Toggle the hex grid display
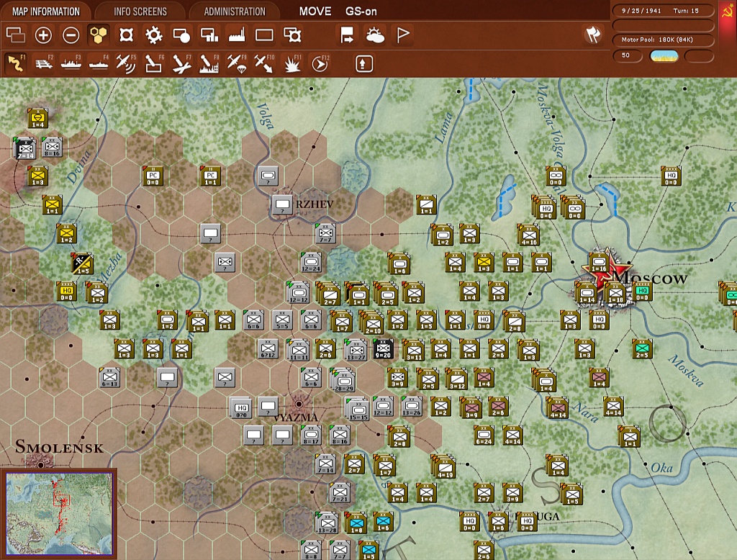This screenshot has width=737, height=560. pos(98,35)
